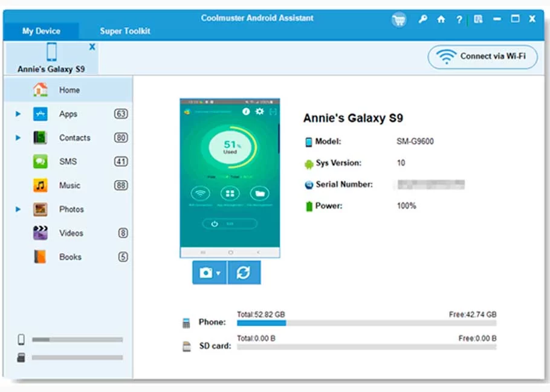Open help question mark icon
Viewport: 550px width, 392px height.
pyautogui.click(x=459, y=20)
